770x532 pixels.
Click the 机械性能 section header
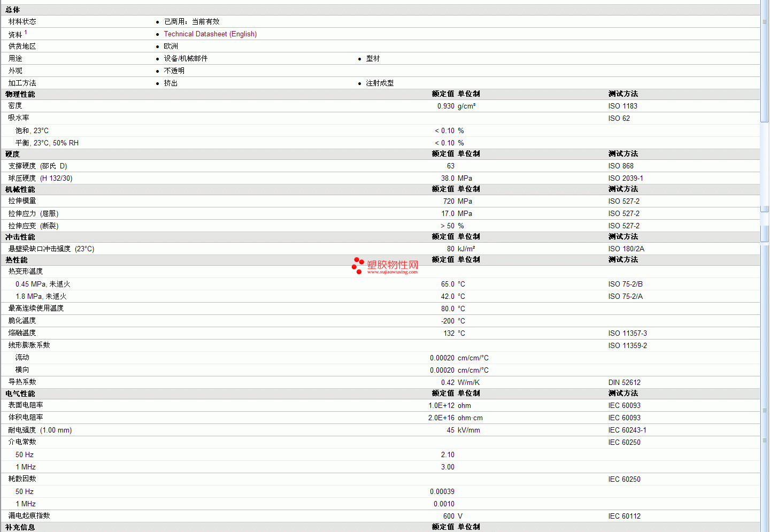pos(20,189)
